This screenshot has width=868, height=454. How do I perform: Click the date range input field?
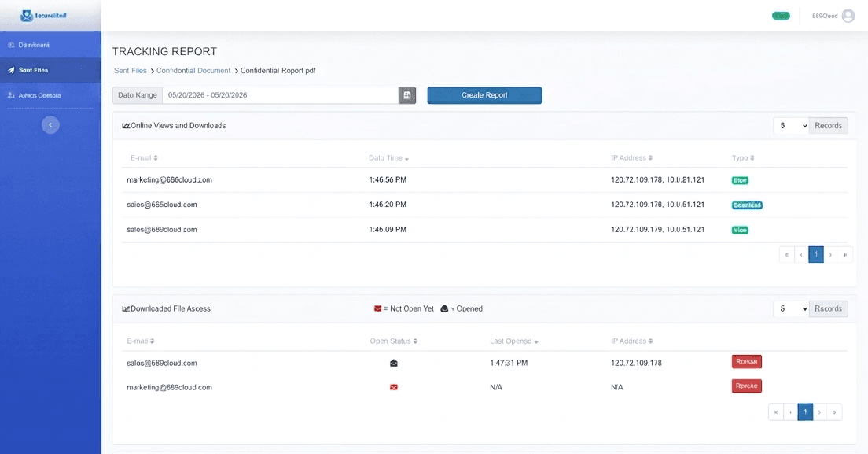(x=280, y=95)
